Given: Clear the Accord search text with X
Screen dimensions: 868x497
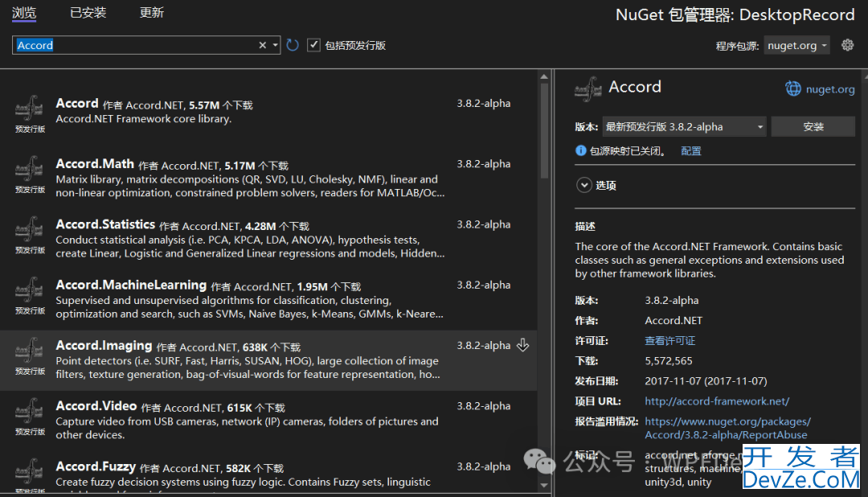Looking at the screenshot, I should (x=262, y=45).
